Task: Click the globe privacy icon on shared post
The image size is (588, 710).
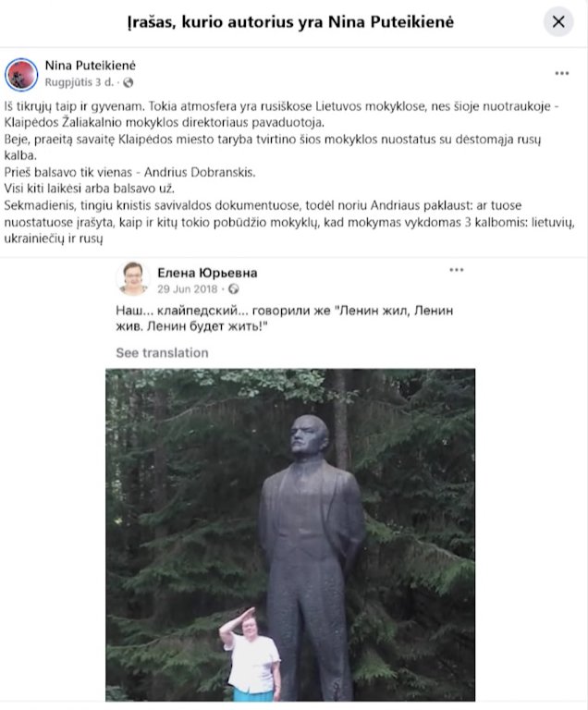Action: (234, 288)
